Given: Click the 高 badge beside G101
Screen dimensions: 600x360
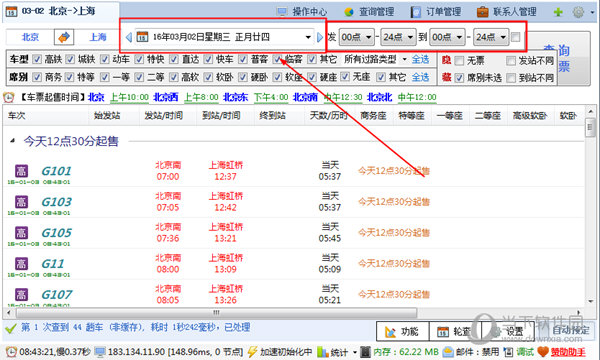Looking at the screenshot, I should point(21,171).
